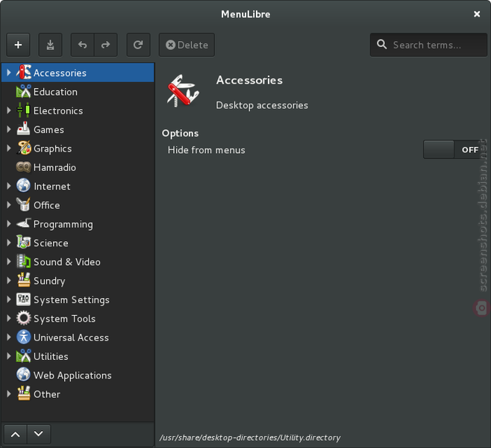Image resolution: width=491 pixels, height=448 pixels.
Task: Expand the Sundry category
Action: (x=9, y=281)
